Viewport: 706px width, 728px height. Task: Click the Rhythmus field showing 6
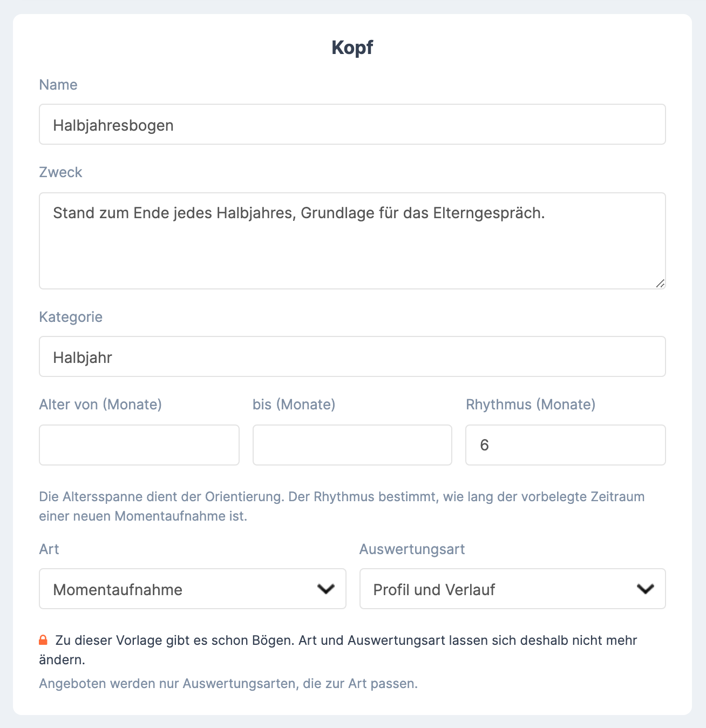566,445
